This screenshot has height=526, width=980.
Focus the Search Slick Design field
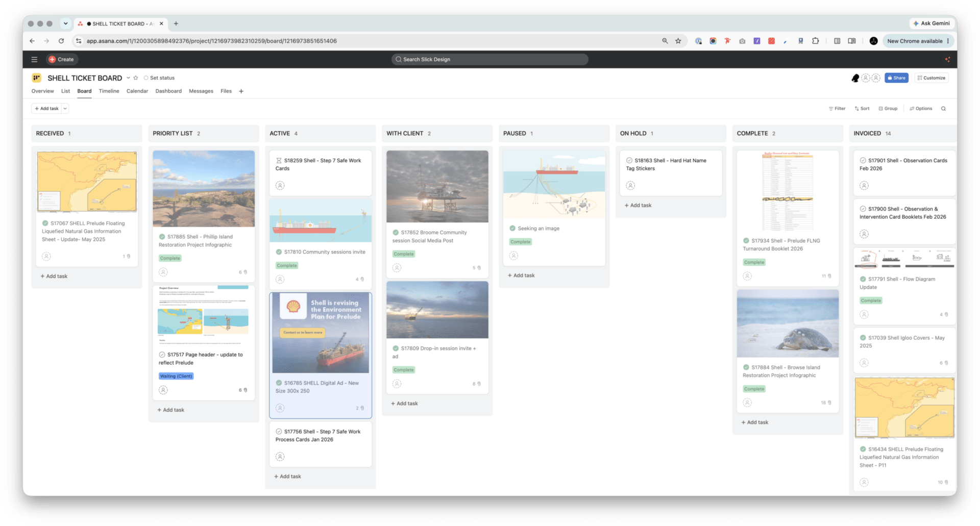[489, 59]
